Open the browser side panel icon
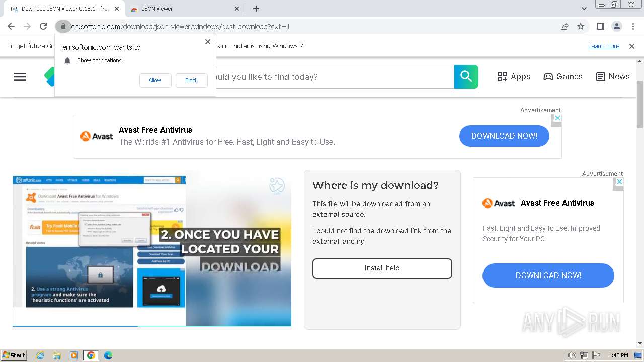The height and width of the screenshot is (362, 644). click(x=600, y=26)
